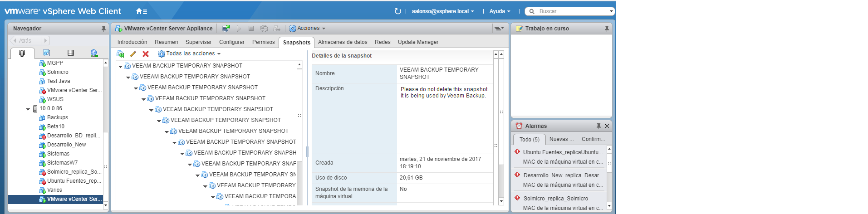868x214 pixels.
Task: Show the Confirm... alarms tab
Action: 593,139
